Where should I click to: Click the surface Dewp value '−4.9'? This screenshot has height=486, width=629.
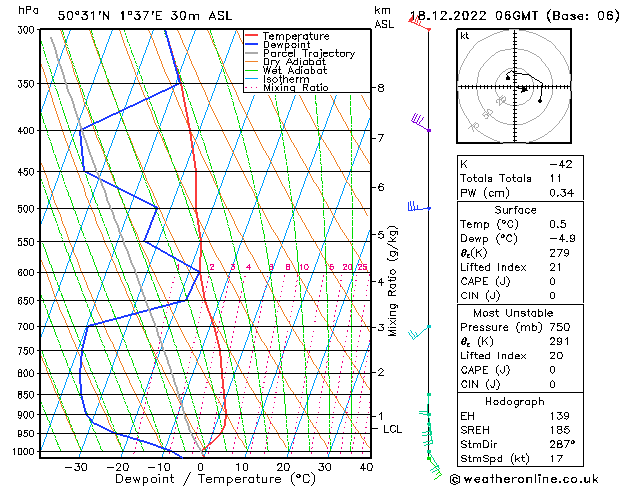(562, 239)
